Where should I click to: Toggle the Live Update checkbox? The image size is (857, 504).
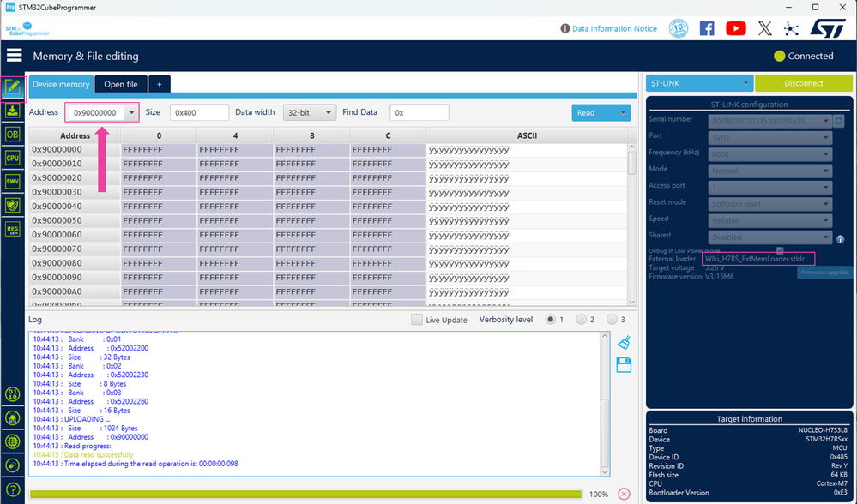click(x=416, y=320)
